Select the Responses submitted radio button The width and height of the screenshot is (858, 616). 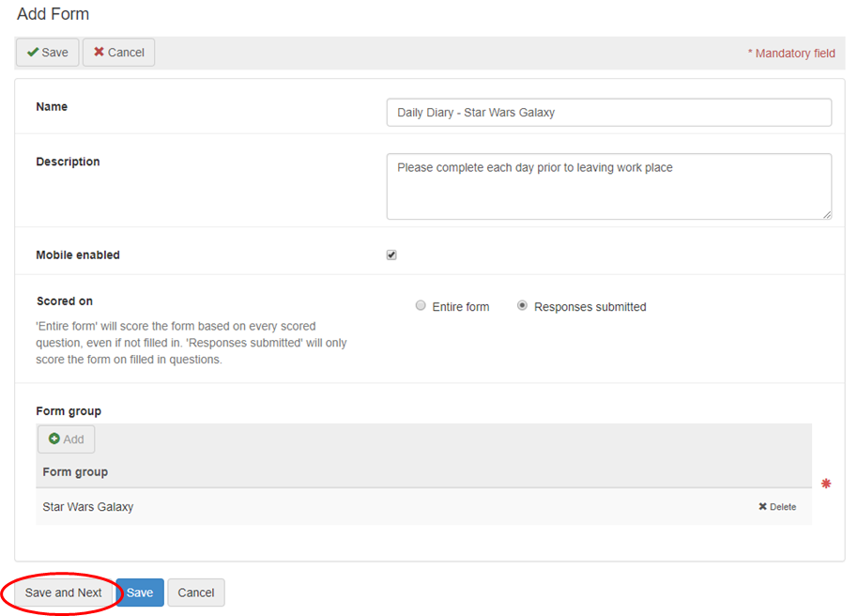click(x=522, y=306)
